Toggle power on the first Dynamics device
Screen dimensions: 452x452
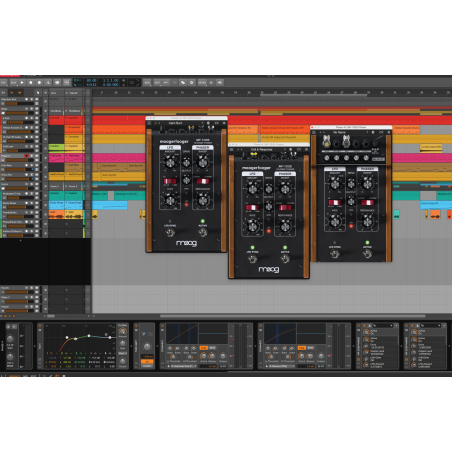(163, 326)
